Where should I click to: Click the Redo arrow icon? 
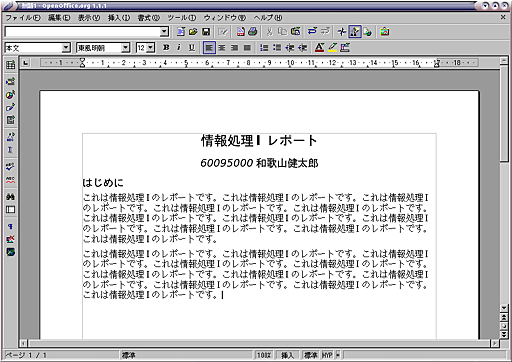point(325,32)
